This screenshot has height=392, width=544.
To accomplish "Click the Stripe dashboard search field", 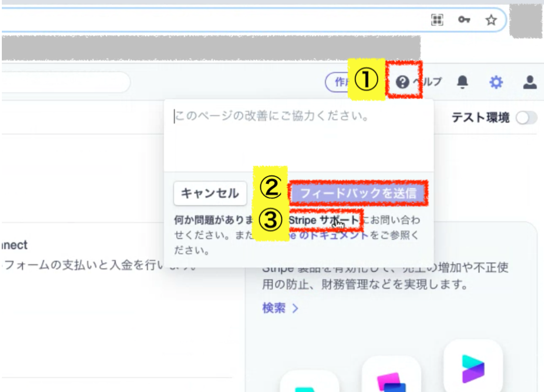I will pos(64,83).
